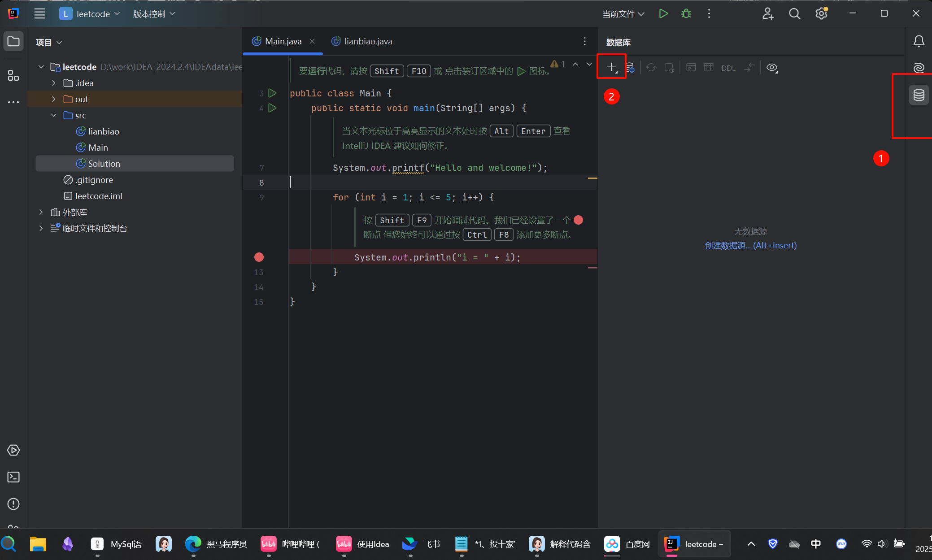The width and height of the screenshot is (932, 560).
Task: Click the green Run button in toolbar
Action: (x=663, y=14)
